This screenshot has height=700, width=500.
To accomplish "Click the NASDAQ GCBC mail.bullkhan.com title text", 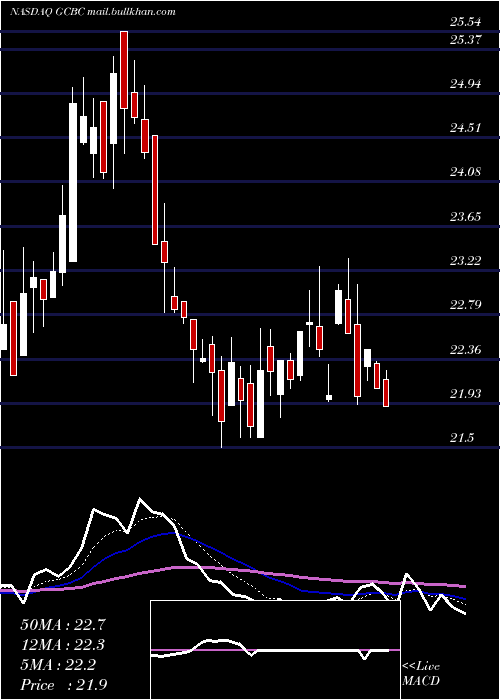I will point(92,12).
